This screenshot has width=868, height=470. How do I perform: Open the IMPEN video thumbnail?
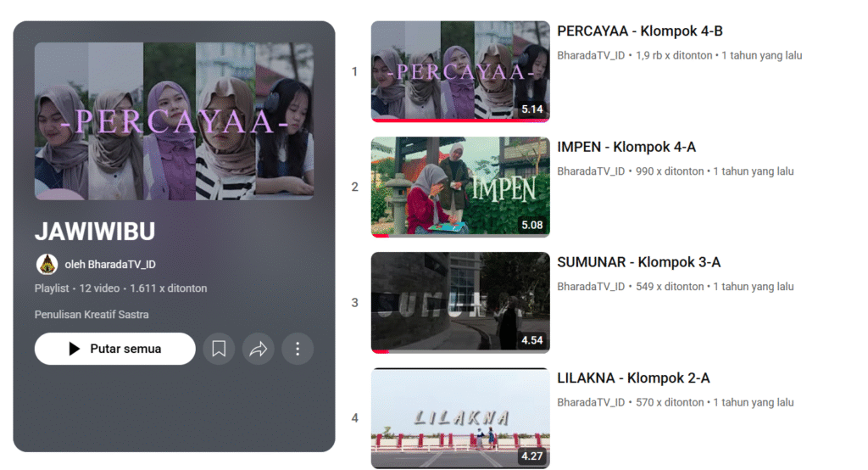pyautogui.click(x=459, y=186)
